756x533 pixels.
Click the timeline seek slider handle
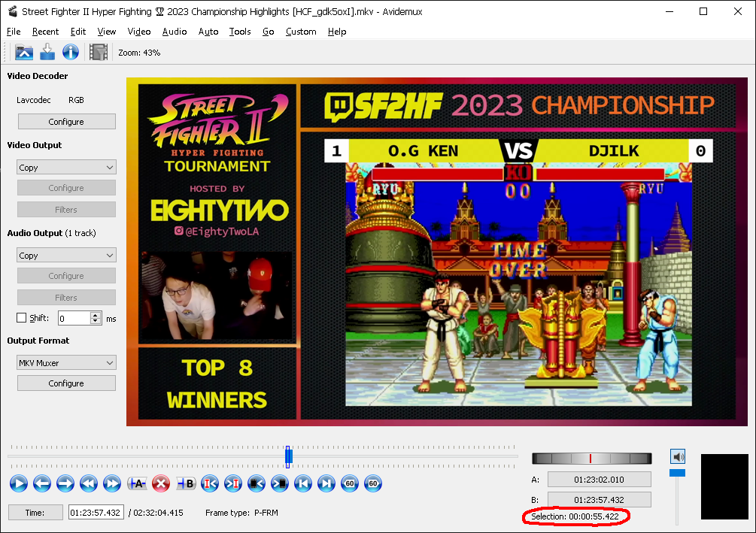(288, 456)
